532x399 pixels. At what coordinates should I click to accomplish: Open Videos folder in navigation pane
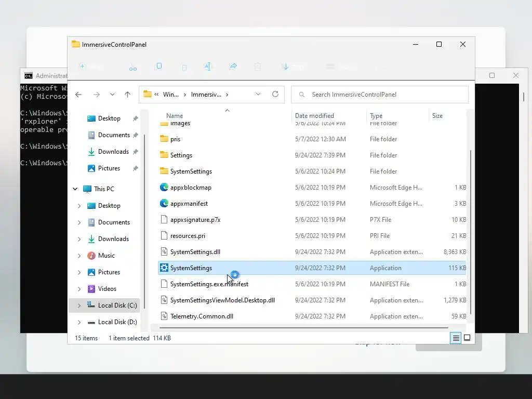107,289
